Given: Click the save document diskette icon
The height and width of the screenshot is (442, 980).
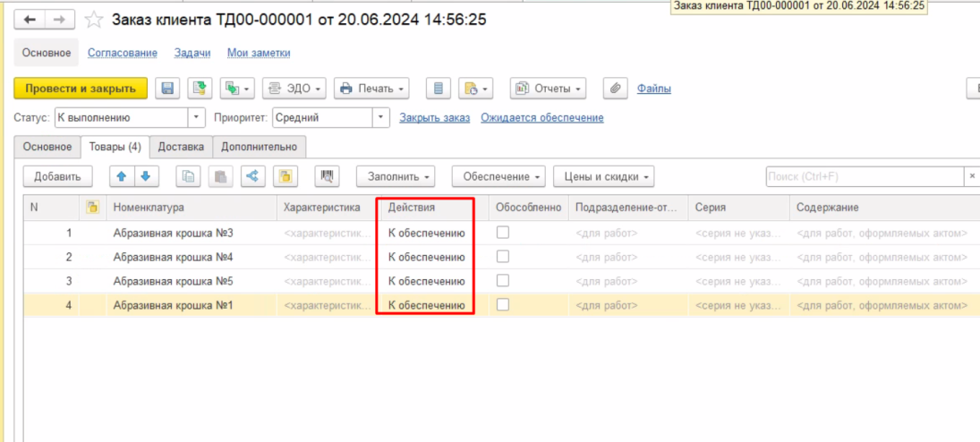Looking at the screenshot, I should 166,89.
